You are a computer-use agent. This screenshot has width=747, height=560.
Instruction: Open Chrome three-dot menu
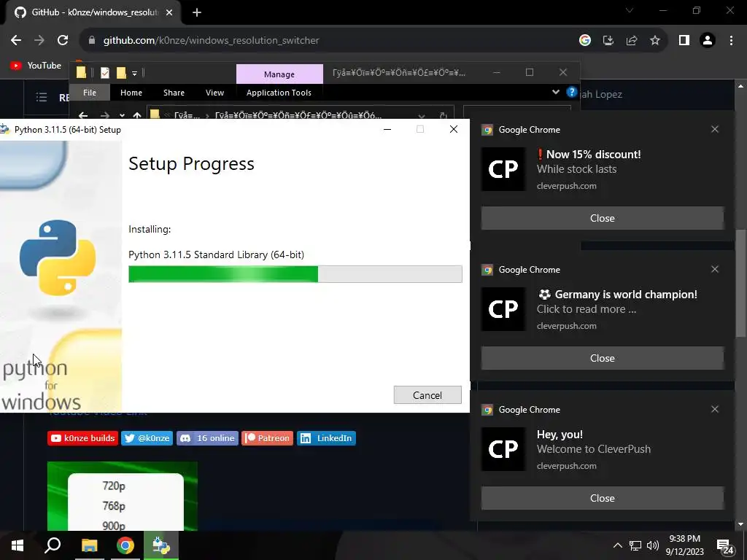tap(731, 41)
